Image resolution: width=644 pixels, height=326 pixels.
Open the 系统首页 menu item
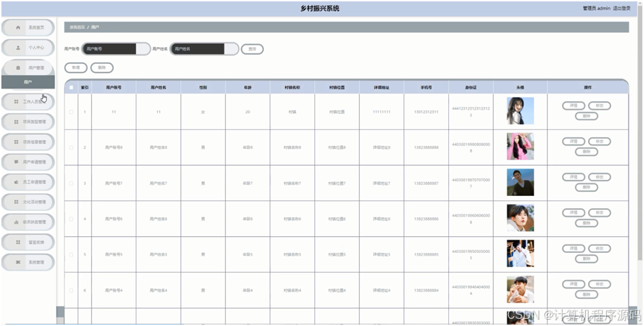pyautogui.click(x=28, y=27)
